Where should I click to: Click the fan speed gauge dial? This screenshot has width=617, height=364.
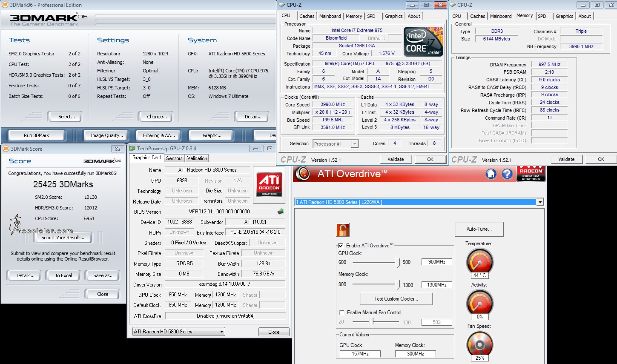coord(480,344)
